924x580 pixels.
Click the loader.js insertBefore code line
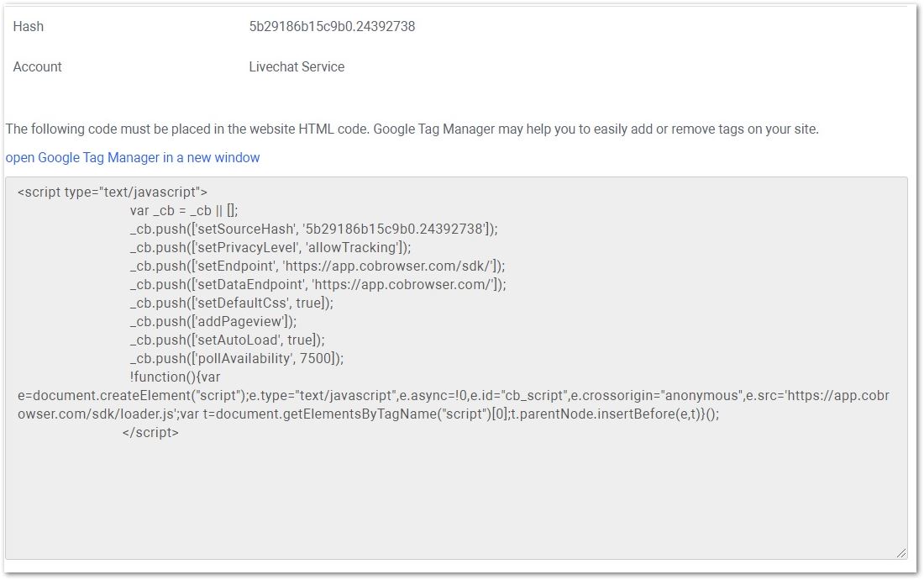(x=368, y=414)
